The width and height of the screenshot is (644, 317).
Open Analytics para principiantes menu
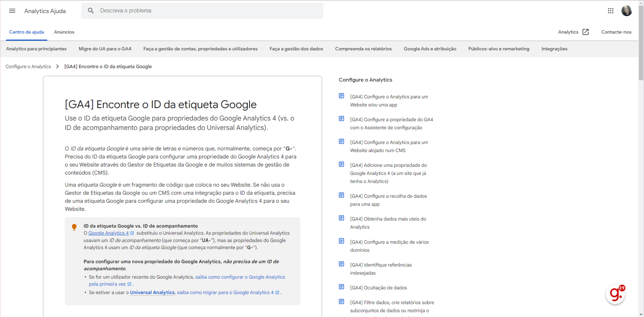[36, 49]
